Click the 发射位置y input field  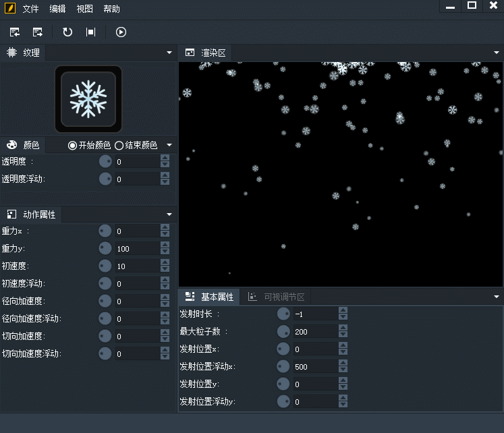pos(316,384)
